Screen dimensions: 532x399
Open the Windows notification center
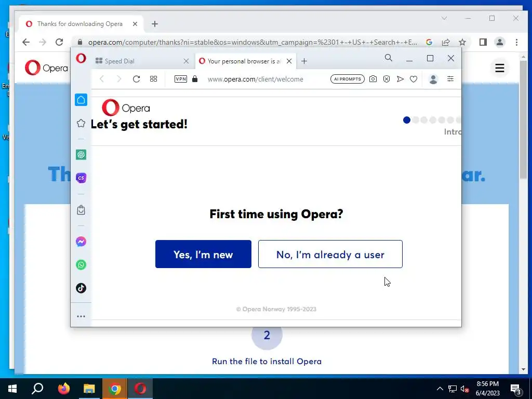pos(516,389)
